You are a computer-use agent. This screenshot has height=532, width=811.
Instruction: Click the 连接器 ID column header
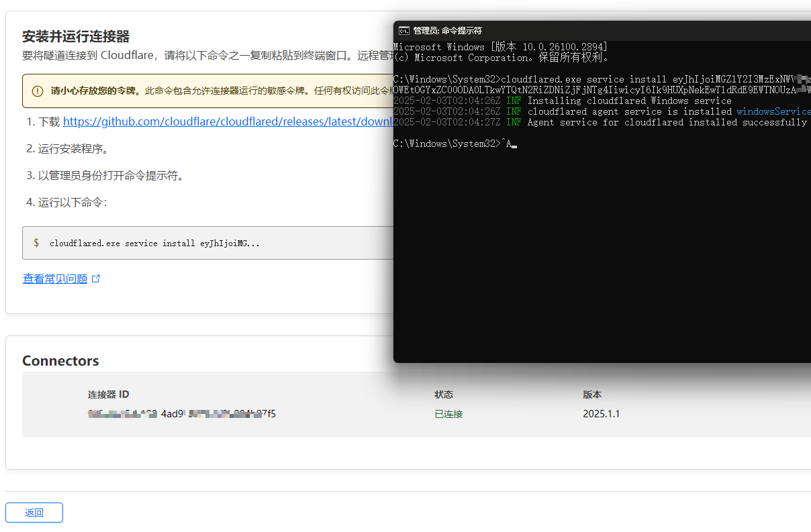108,394
